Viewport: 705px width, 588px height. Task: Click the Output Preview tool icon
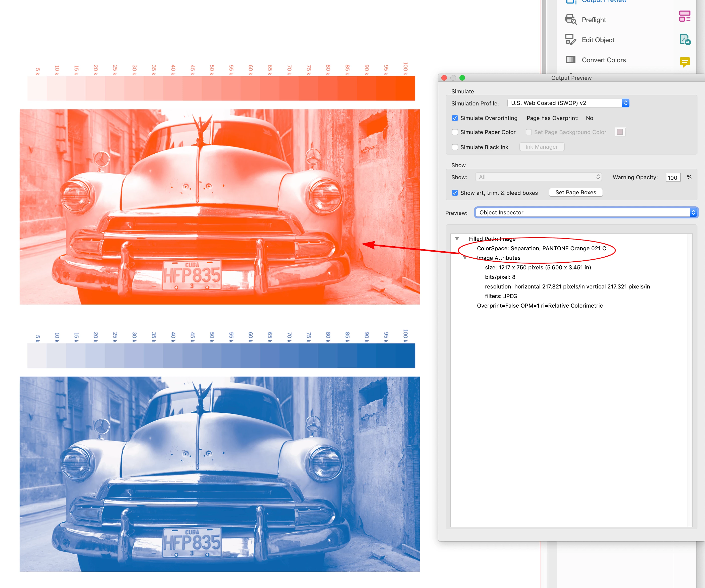(x=570, y=1)
